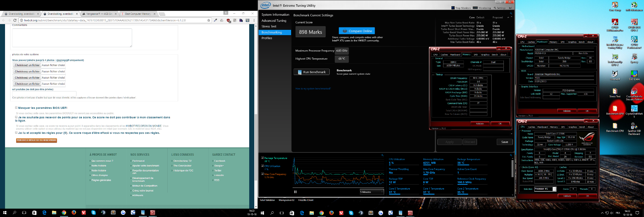Toggle Package Temperature graph checkbox

(263, 158)
